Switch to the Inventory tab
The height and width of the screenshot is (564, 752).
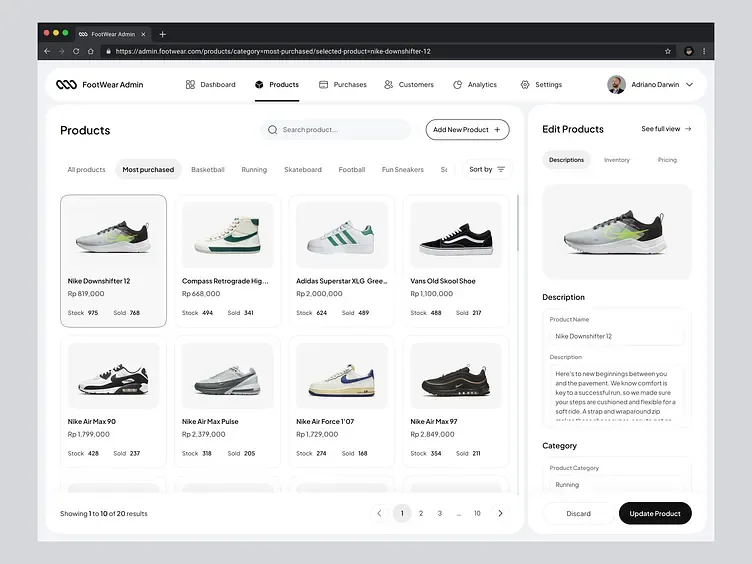click(x=617, y=160)
